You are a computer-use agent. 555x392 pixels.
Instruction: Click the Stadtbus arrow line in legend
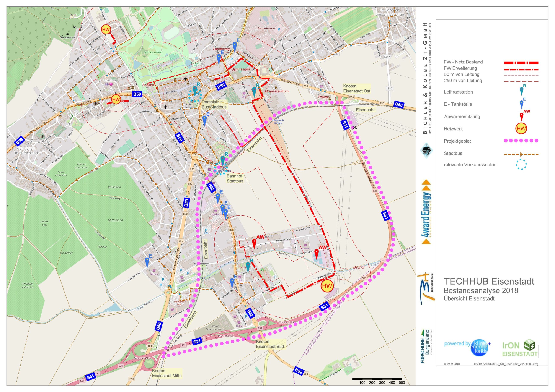pos(521,154)
